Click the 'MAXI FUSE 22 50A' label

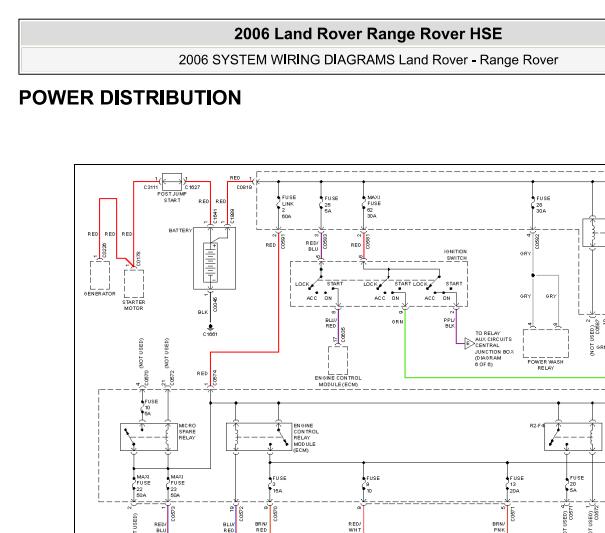coord(143,486)
